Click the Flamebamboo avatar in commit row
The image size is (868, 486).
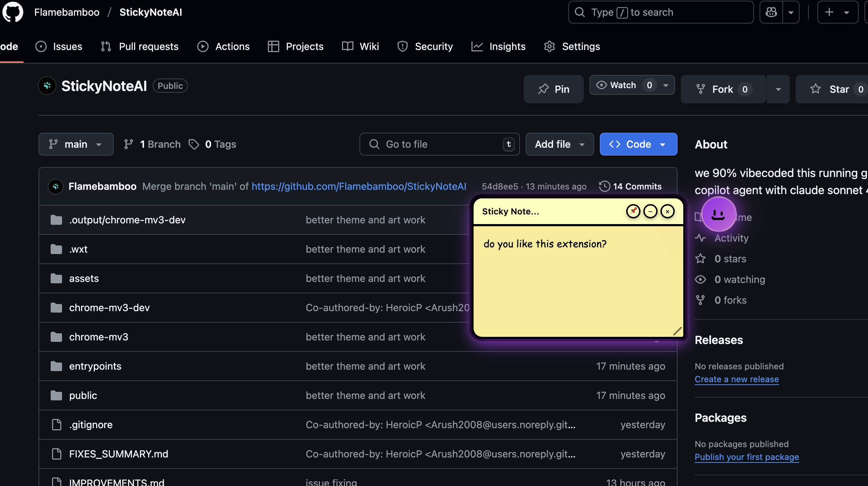coord(56,186)
